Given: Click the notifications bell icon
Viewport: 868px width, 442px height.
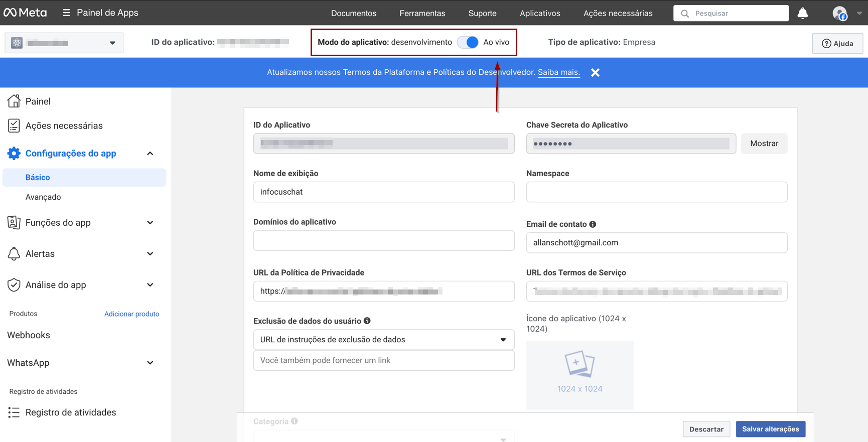Looking at the screenshot, I should (802, 14).
